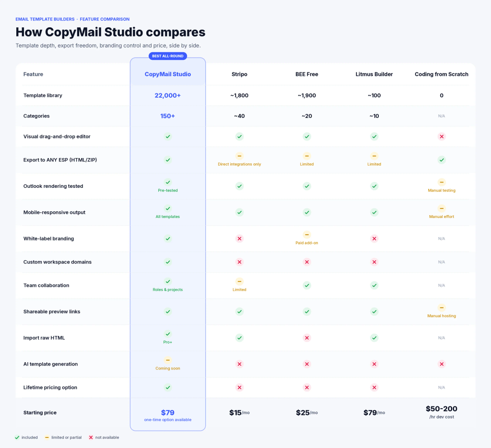Click the 150+ categories value
491x448 pixels.
168,116
